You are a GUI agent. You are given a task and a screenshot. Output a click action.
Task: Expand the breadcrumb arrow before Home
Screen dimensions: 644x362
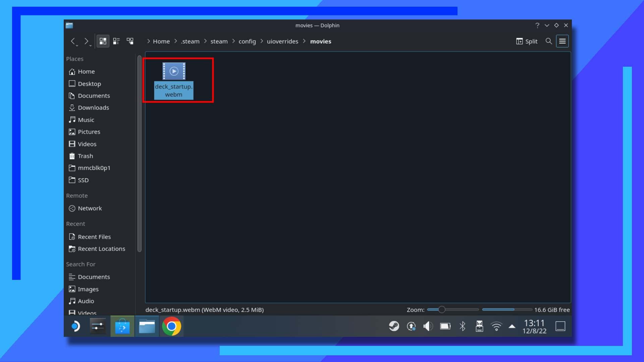[149, 41]
